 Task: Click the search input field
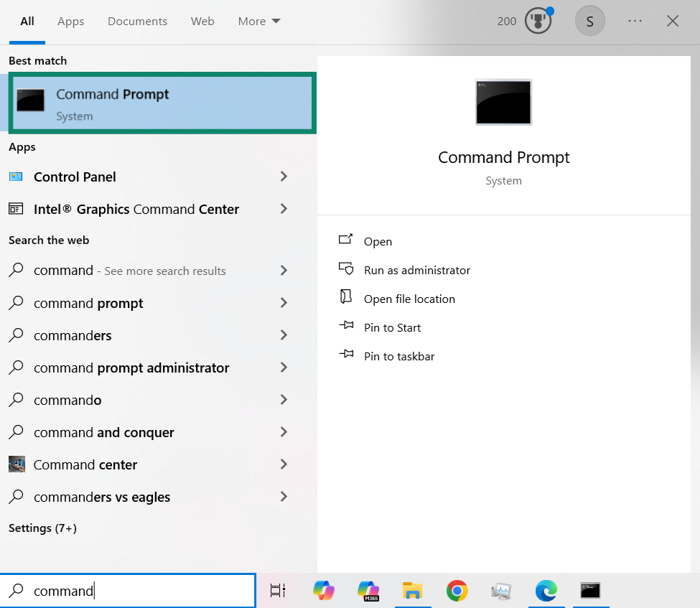pos(128,590)
